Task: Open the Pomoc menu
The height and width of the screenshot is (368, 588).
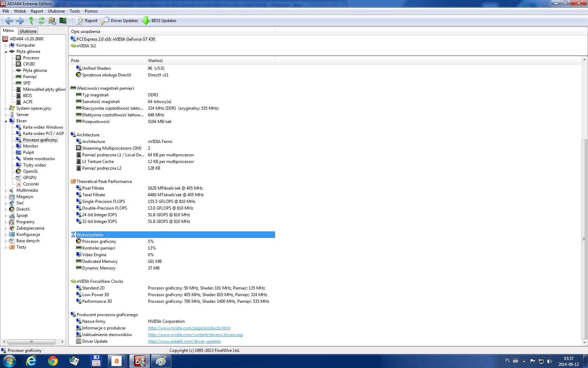Action: tap(91, 11)
